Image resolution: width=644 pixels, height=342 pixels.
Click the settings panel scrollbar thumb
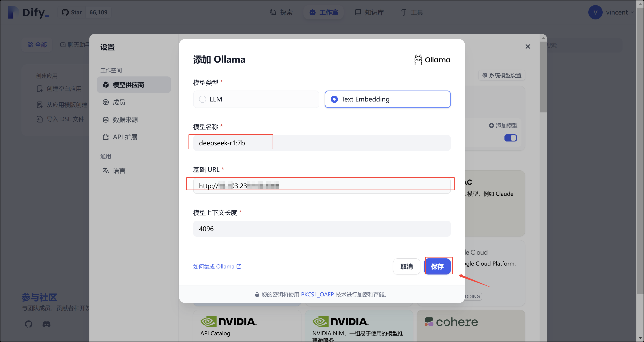(x=543, y=77)
